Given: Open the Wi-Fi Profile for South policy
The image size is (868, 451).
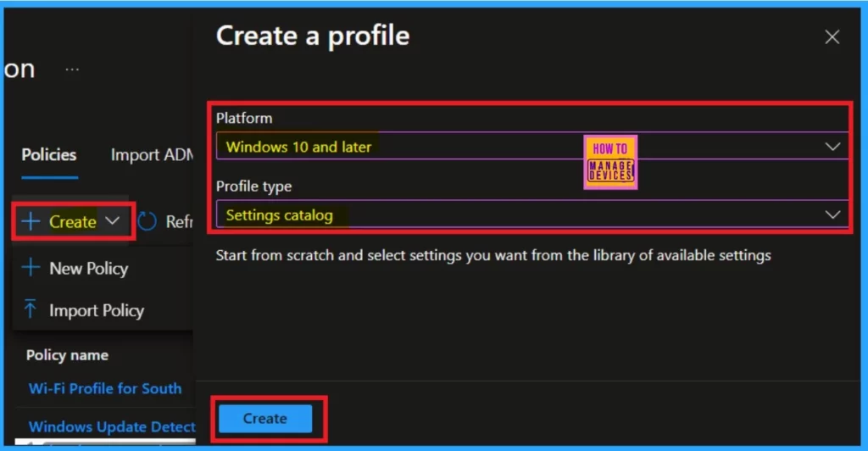Looking at the screenshot, I should 104,388.
